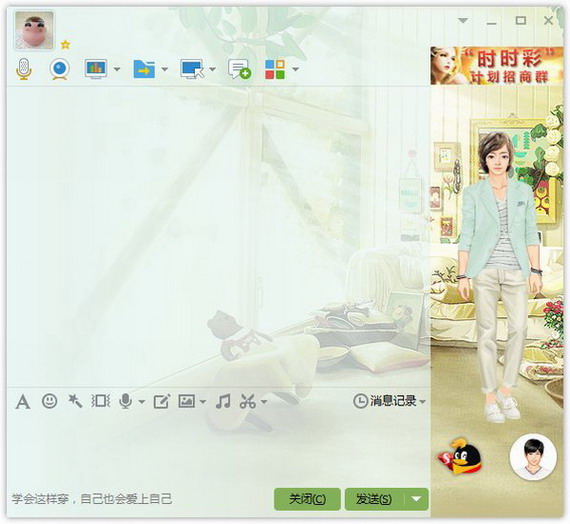Image resolution: width=570 pixels, height=524 pixels.
Task: Expand the screenshot scissors dropdown arrow
Action: pyautogui.click(x=264, y=402)
